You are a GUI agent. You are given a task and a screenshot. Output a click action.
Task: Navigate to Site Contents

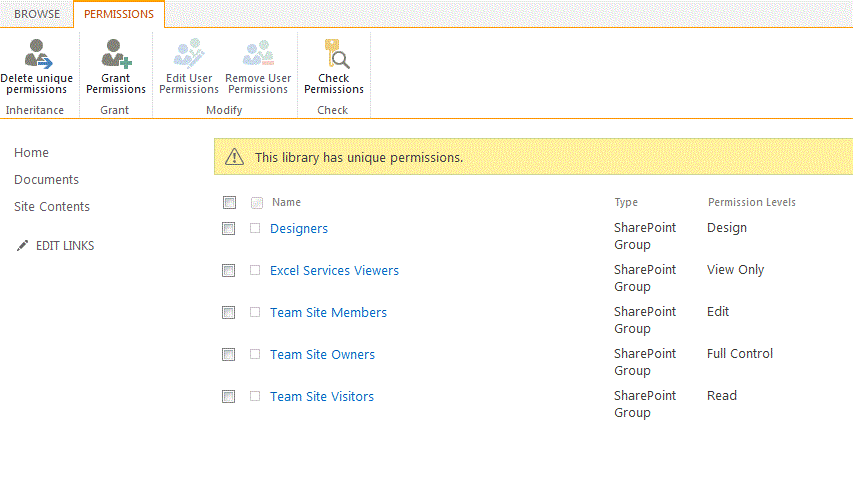click(x=52, y=206)
